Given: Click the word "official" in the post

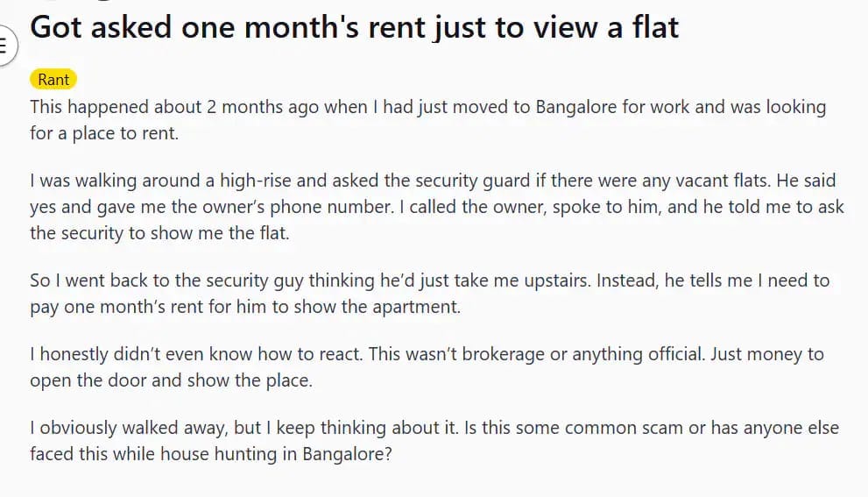Looking at the screenshot, I should point(670,355).
